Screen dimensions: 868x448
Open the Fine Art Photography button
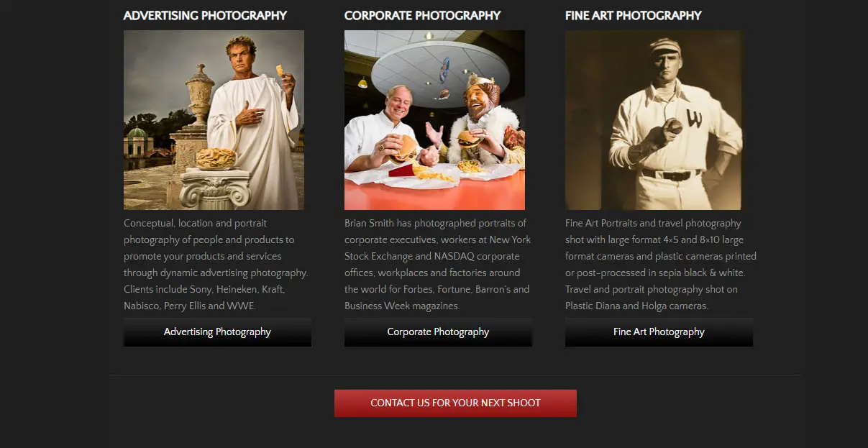click(659, 332)
